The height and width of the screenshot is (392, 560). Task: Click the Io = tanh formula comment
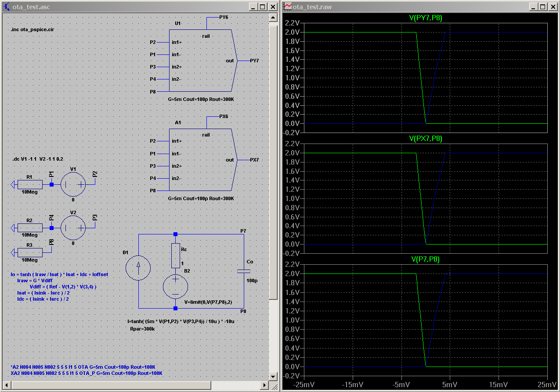click(59, 274)
